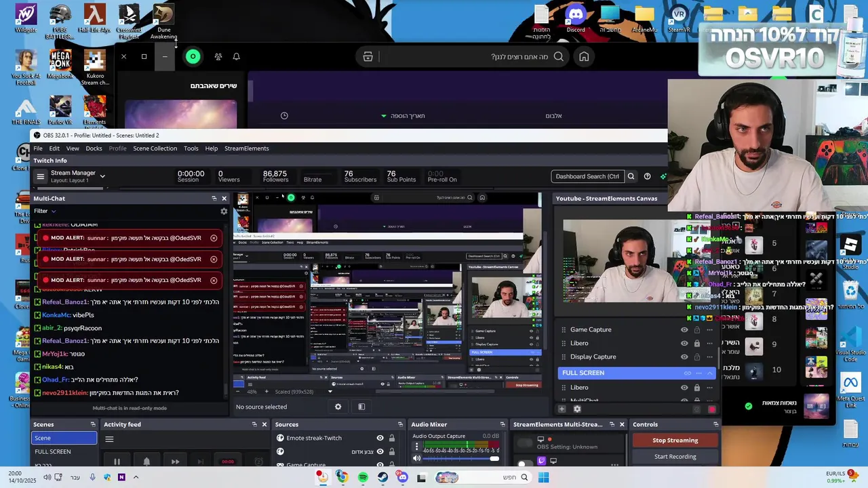The height and width of the screenshot is (488, 868).
Task: Open notifications bell in music app
Action: [236, 57]
